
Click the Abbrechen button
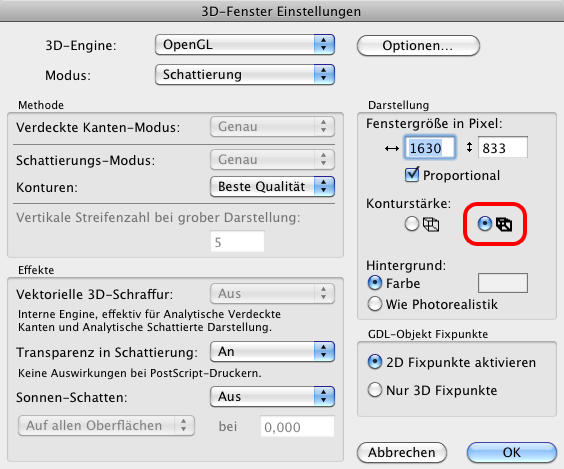pos(402,452)
